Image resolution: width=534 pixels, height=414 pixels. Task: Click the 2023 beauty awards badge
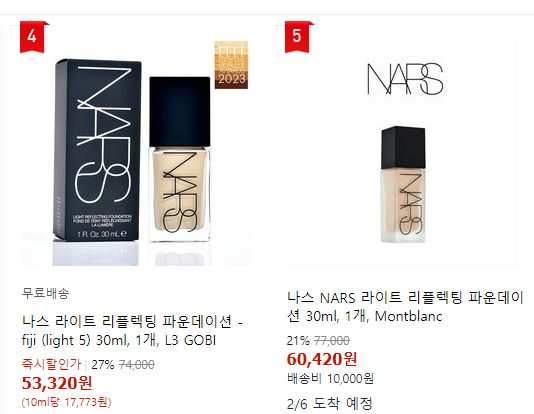tap(231, 65)
